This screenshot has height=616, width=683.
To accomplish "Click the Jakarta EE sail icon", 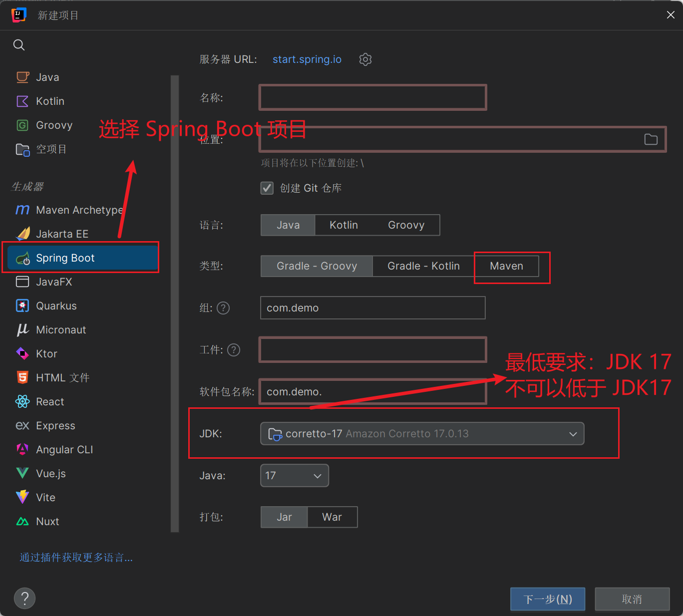I will click(23, 234).
